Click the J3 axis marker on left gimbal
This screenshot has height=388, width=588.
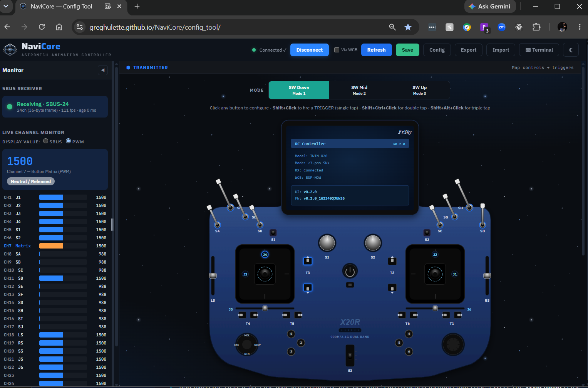(x=245, y=274)
